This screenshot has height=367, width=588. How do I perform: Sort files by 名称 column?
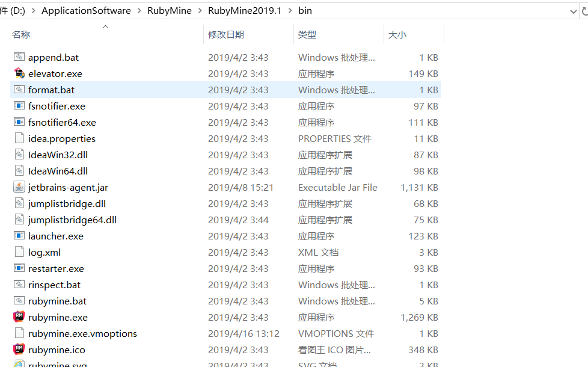(21, 34)
